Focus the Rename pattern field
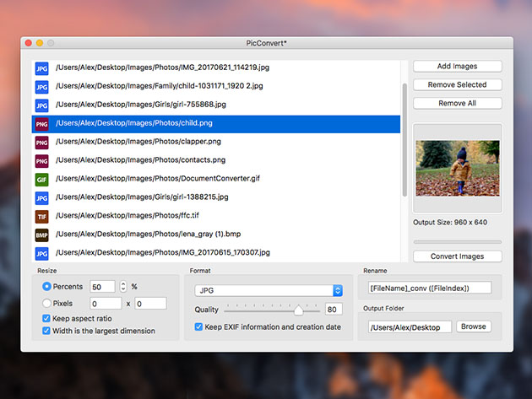The image size is (532, 399). point(430,288)
